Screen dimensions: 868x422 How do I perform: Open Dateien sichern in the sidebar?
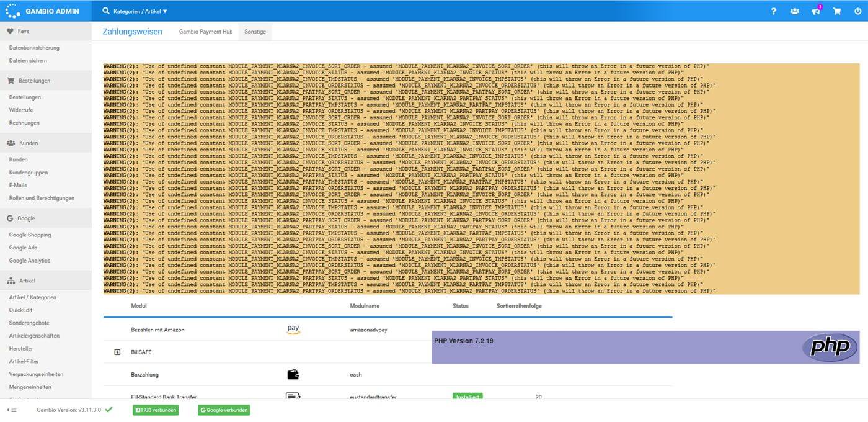coord(28,61)
